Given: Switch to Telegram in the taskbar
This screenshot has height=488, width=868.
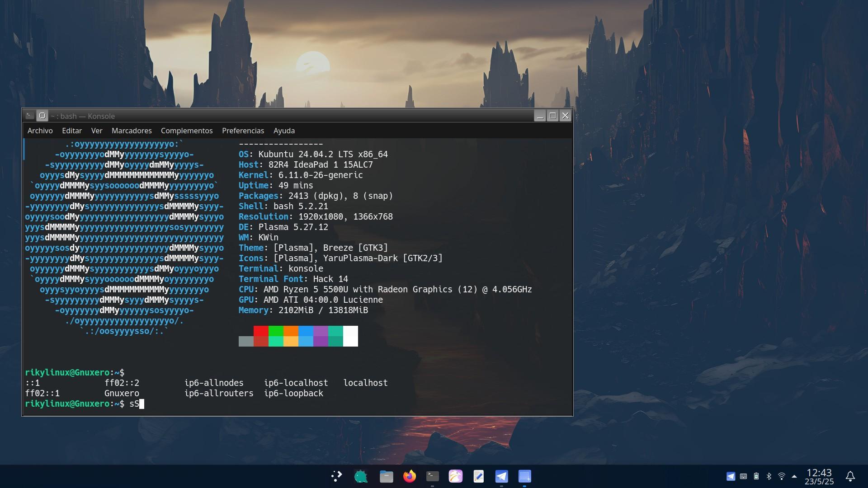Looking at the screenshot, I should pyautogui.click(x=501, y=476).
